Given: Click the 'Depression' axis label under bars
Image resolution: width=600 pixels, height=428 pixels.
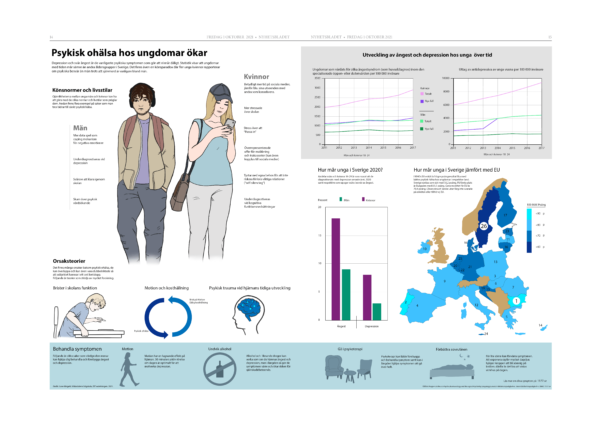Looking at the screenshot, I should (372, 326).
